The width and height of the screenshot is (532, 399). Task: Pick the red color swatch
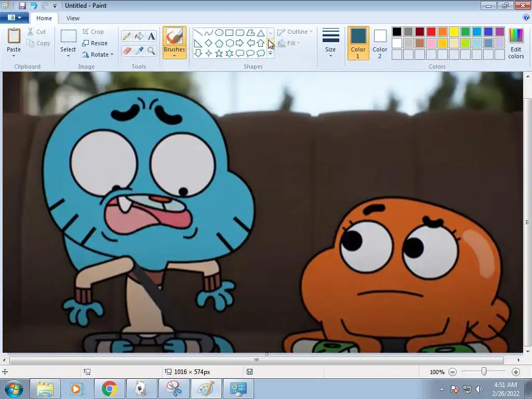click(x=431, y=32)
